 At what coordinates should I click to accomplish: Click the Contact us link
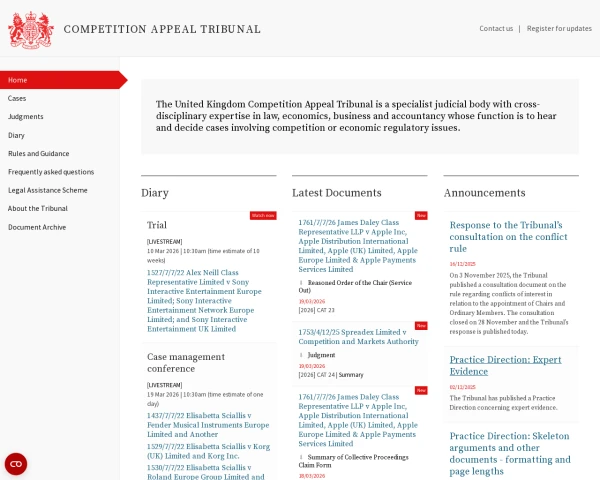[x=496, y=28]
